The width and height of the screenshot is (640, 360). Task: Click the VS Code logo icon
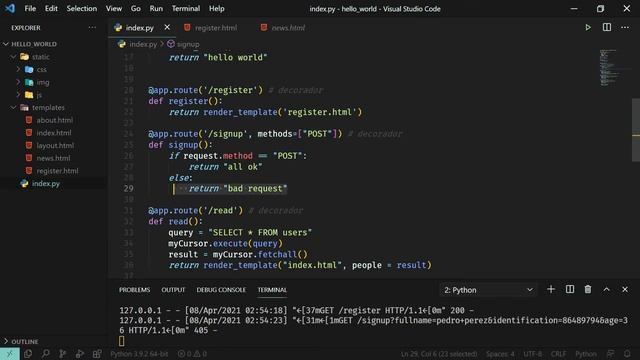click(10, 8)
